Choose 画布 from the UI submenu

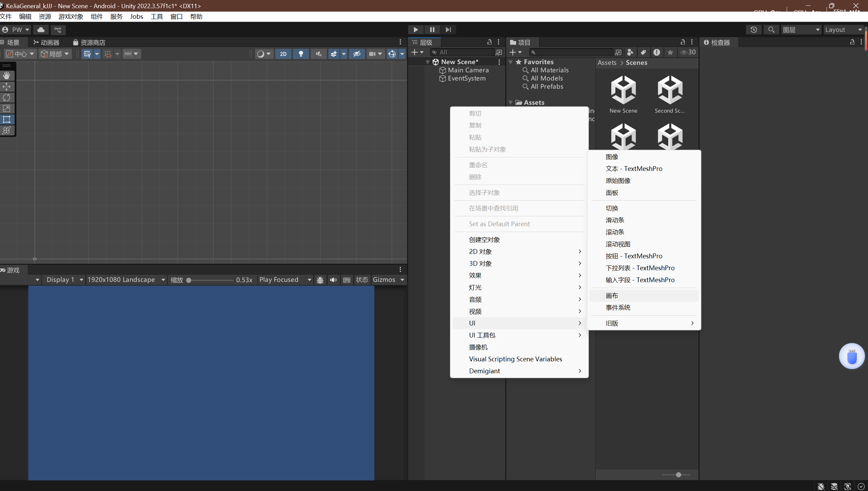(612, 295)
